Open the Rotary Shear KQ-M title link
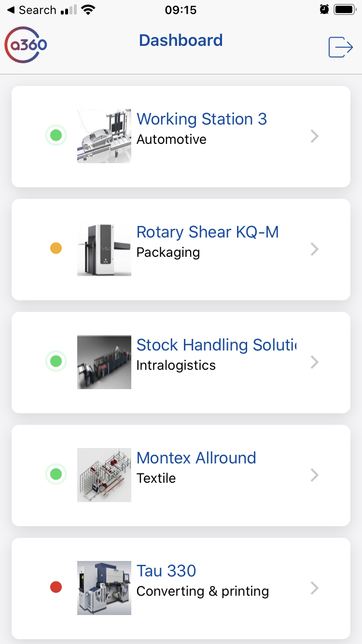 [208, 232]
